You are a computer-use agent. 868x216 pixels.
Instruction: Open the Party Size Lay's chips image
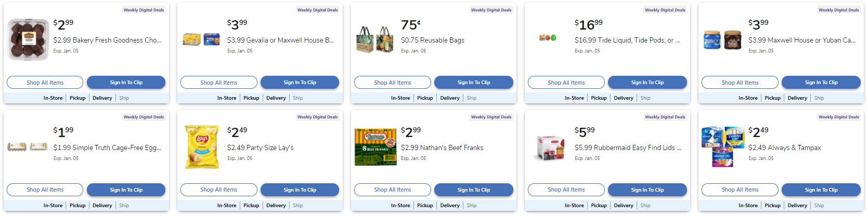(x=202, y=147)
